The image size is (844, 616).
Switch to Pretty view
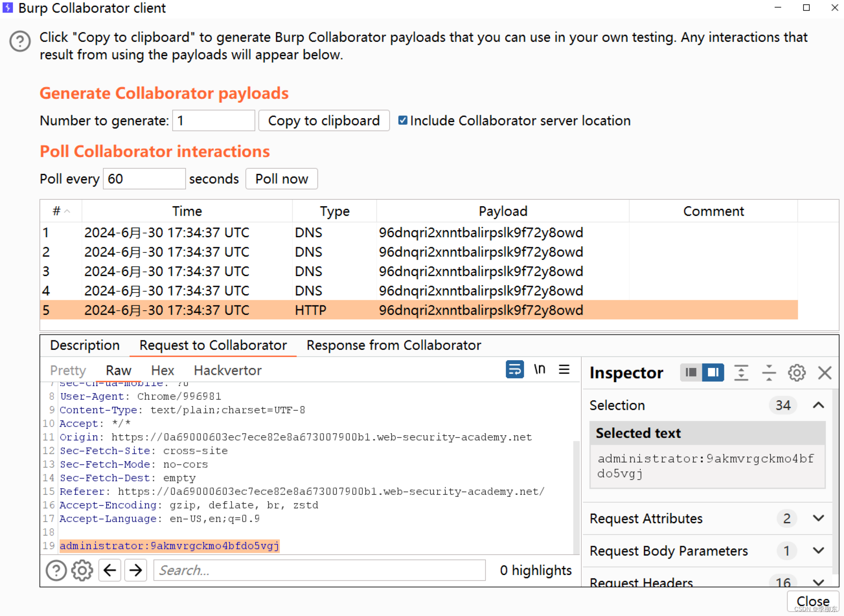pos(68,370)
